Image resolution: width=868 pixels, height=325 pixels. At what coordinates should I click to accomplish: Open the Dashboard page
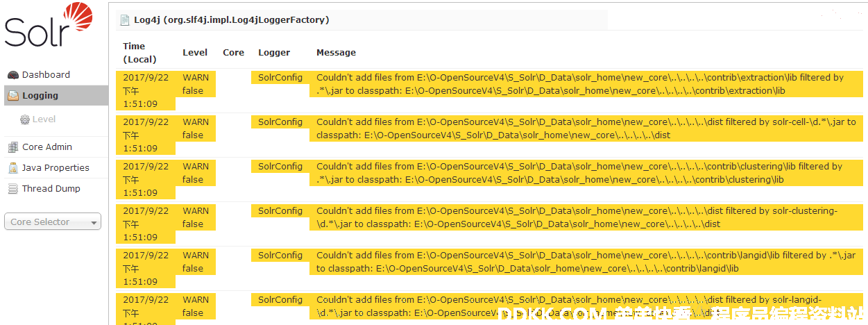[46, 75]
